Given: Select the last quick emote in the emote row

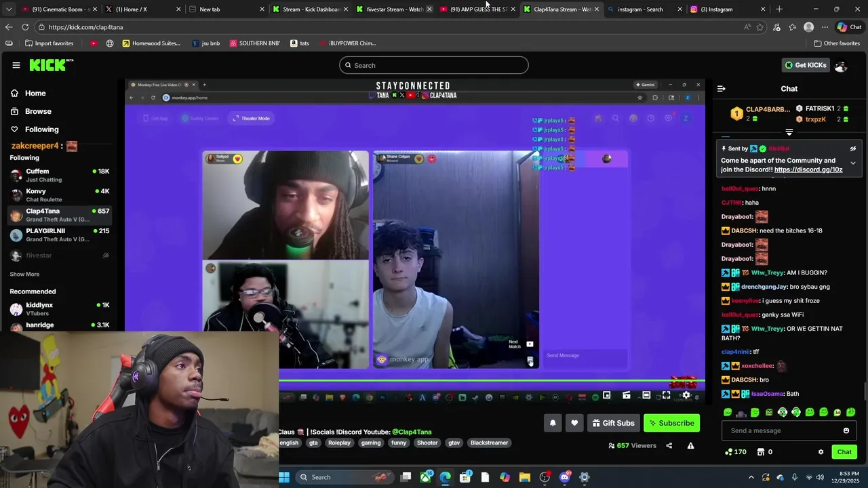Looking at the screenshot, I should pyautogui.click(x=850, y=412).
